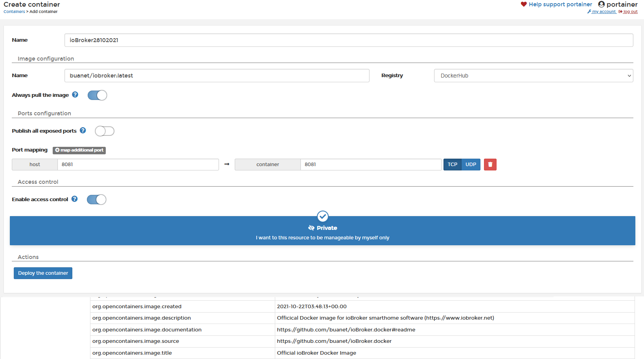The width and height of the screenshot is (644, 359).
Task: Toggle 'Enable access control' switch
Action: tap(96, 200)
